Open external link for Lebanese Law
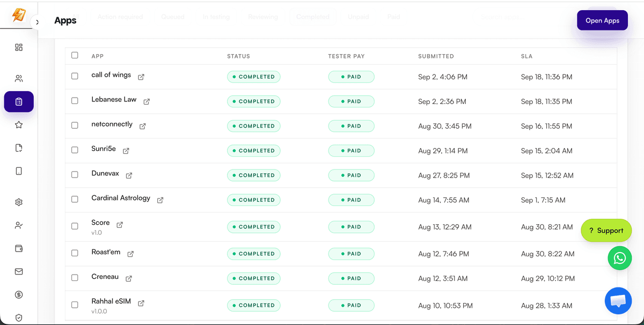Image resolution: width=644 pixels, height=325 pixels. click(x=147, y=101)
